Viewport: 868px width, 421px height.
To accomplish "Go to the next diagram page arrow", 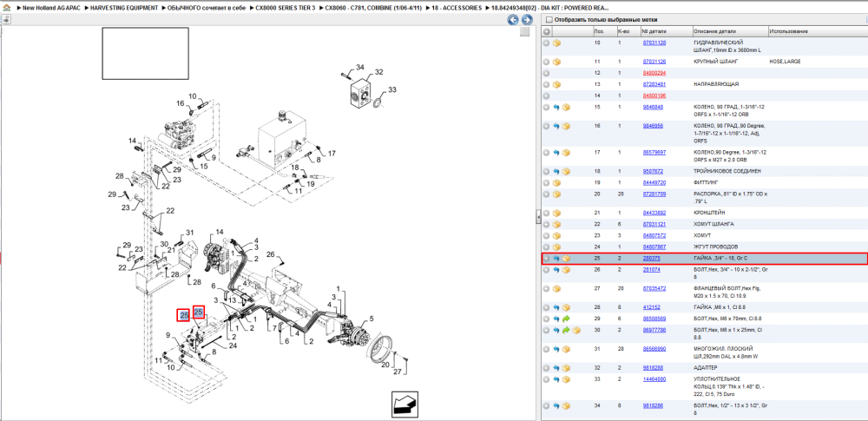I will tap(527, 20).
